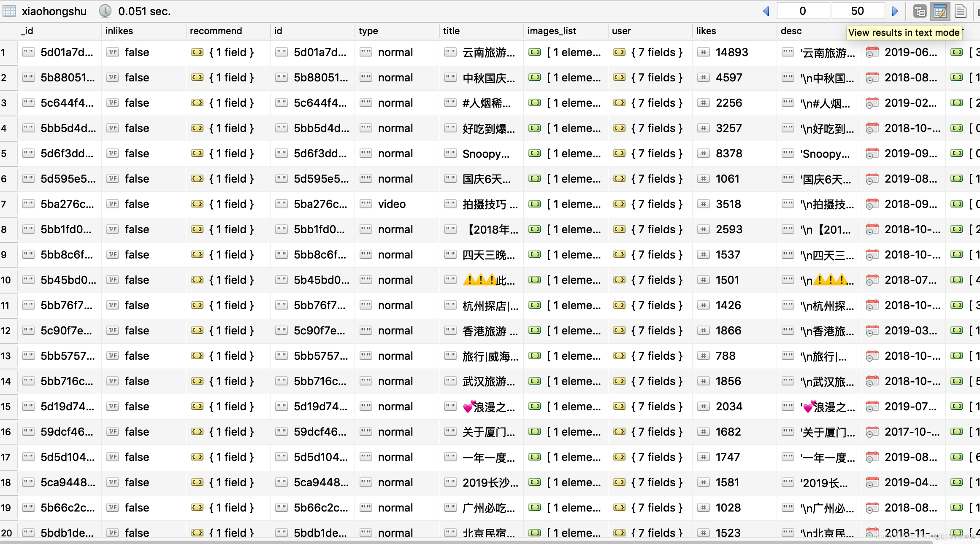Select the date cell 2019-04...
980x544 pixels.
[x=903, y=482]
